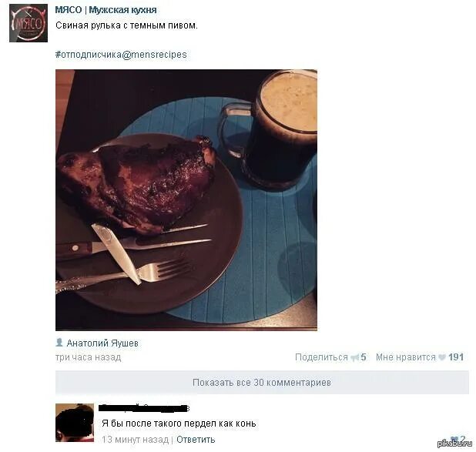View who liked via the 191 counter
The width and height of the screenshot is (476, 452).
[x=456, y=357]
